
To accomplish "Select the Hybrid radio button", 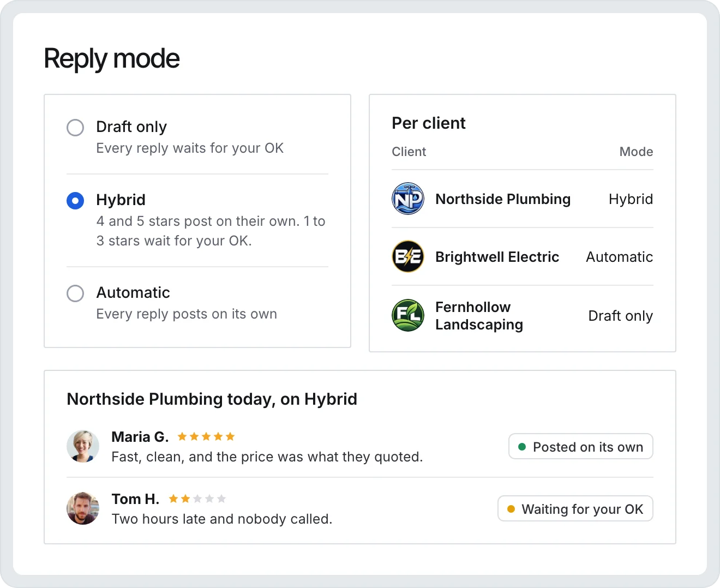I will tap(75, 201).
